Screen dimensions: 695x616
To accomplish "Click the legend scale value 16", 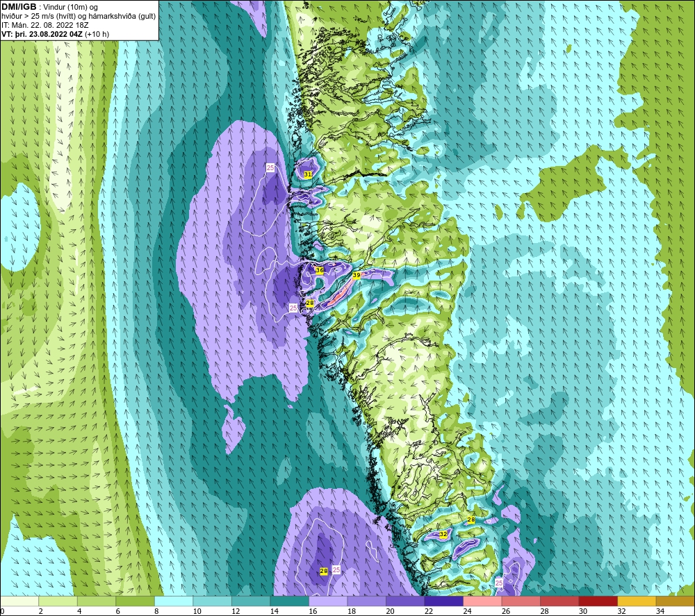I will [313, 612].
